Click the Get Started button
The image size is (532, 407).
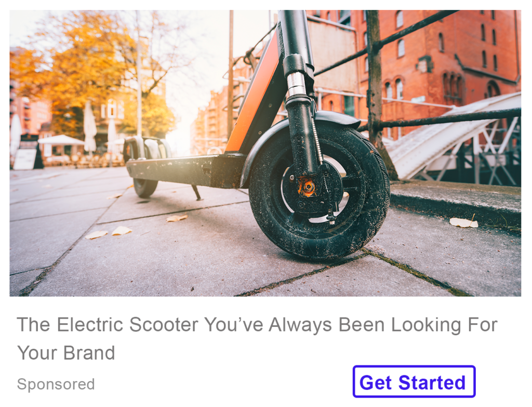pyautogui.click(x=414, y=382)
